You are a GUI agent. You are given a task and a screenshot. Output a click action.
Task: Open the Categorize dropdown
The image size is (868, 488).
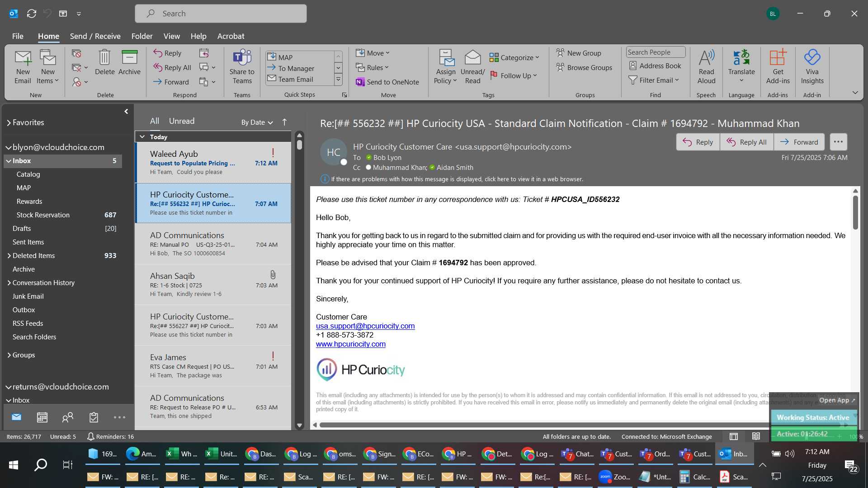514,57
